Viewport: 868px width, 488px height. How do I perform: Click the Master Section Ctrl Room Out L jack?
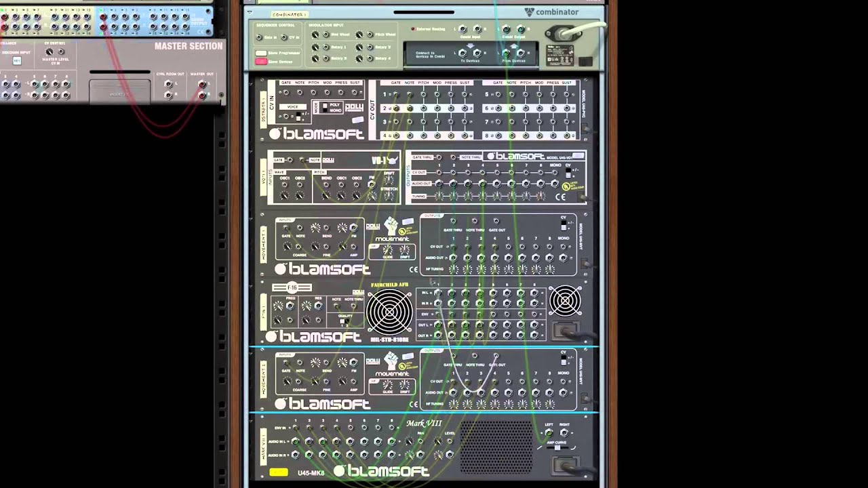click(x=167, y=84)
